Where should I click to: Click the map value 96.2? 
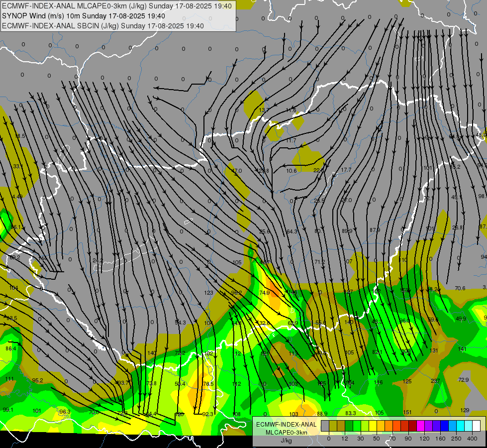237,293
